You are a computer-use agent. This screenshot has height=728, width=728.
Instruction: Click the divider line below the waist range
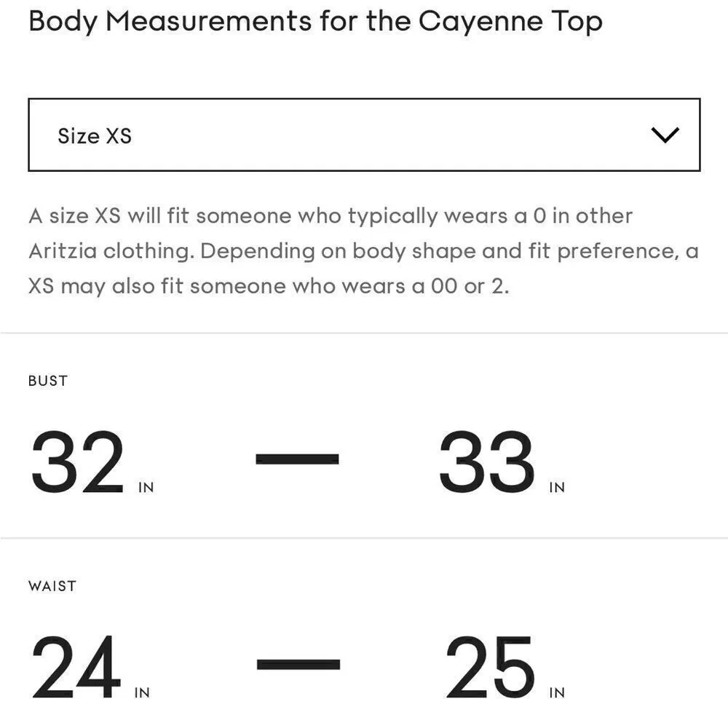364,725
